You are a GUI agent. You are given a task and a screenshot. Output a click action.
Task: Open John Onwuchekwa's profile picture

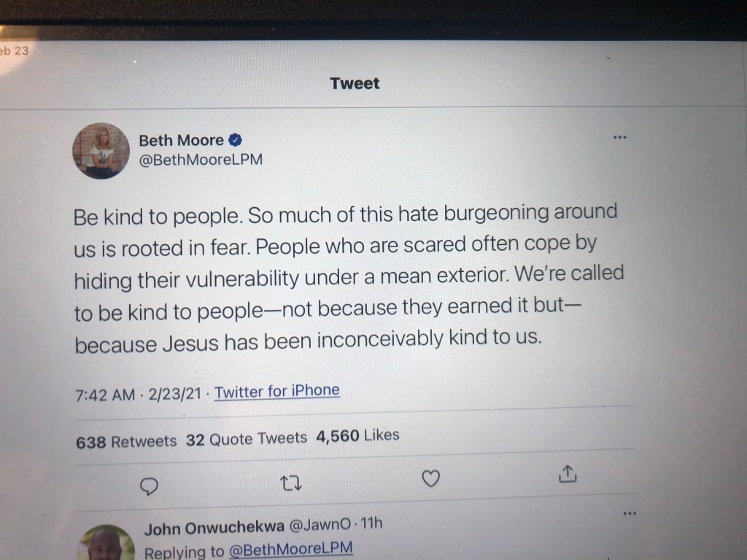tap(106, 542)
